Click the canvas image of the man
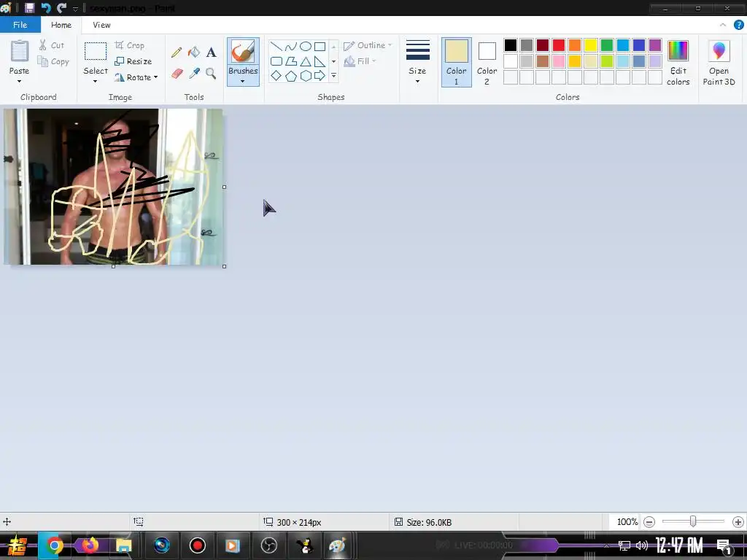The width and height of the screenshot is (747, 560). [x=113, y=186]
